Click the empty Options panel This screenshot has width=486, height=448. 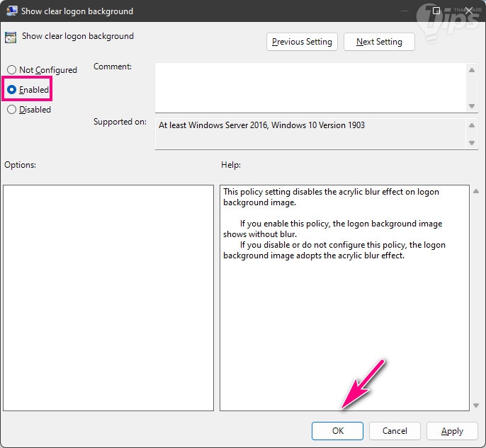point(108,298)
